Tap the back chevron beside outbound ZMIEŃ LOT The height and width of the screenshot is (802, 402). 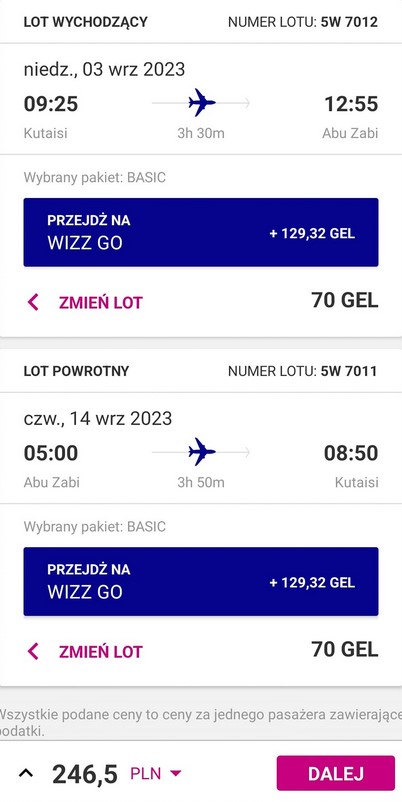pos(33,302)
